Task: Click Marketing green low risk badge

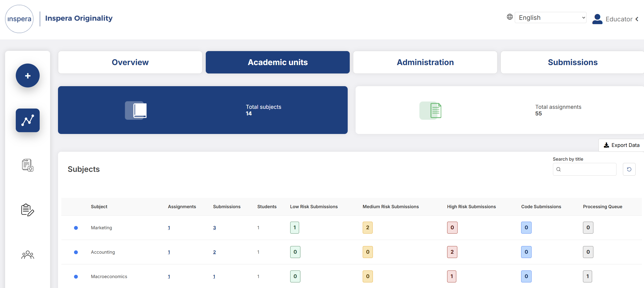Action: click(295, 228)
